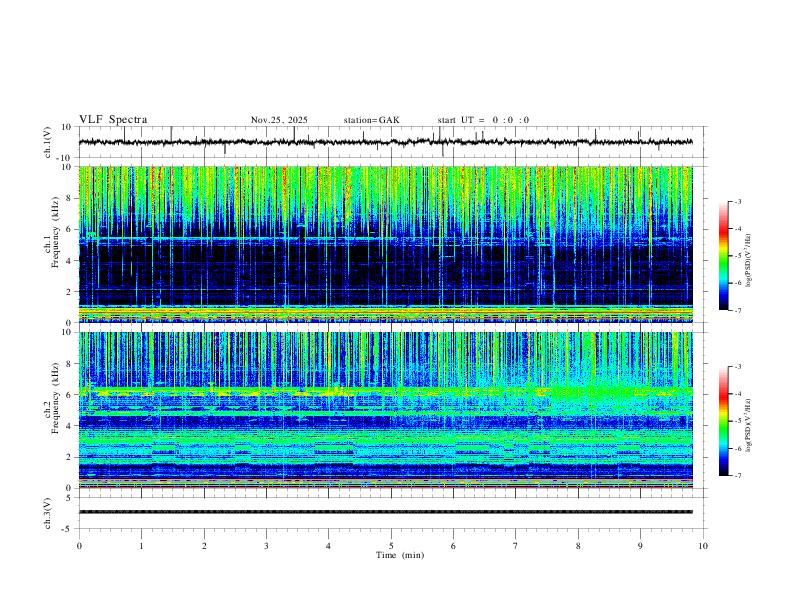
Task: Click the "station=GAK" header label
Action: click(x=371, y=120)
